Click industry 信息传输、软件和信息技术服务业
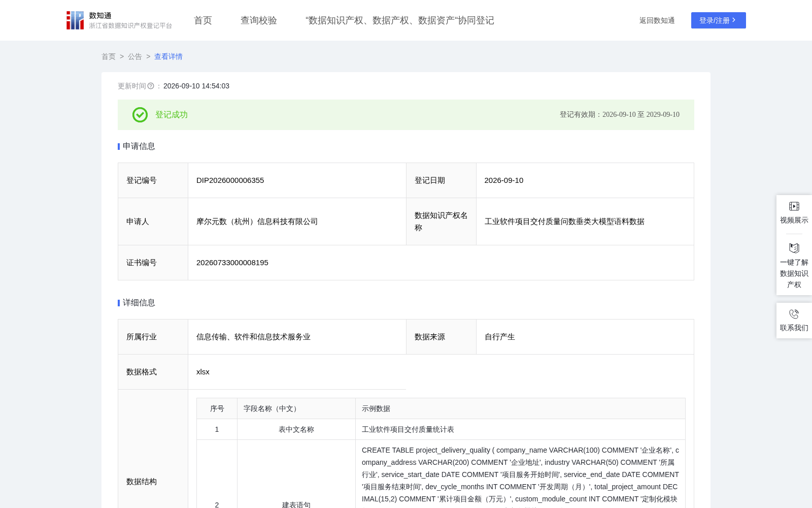 [254, 337]
